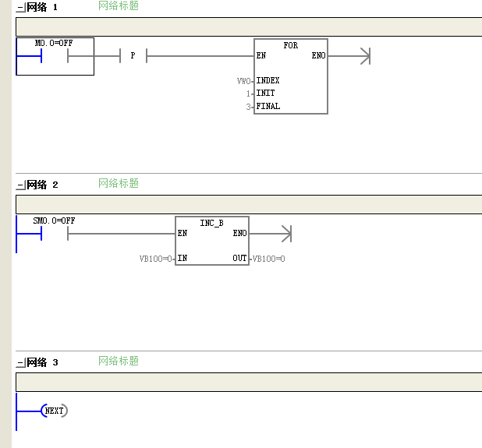
Task: Select the 网络 2 heading
Action: click(x=42, y=185)
